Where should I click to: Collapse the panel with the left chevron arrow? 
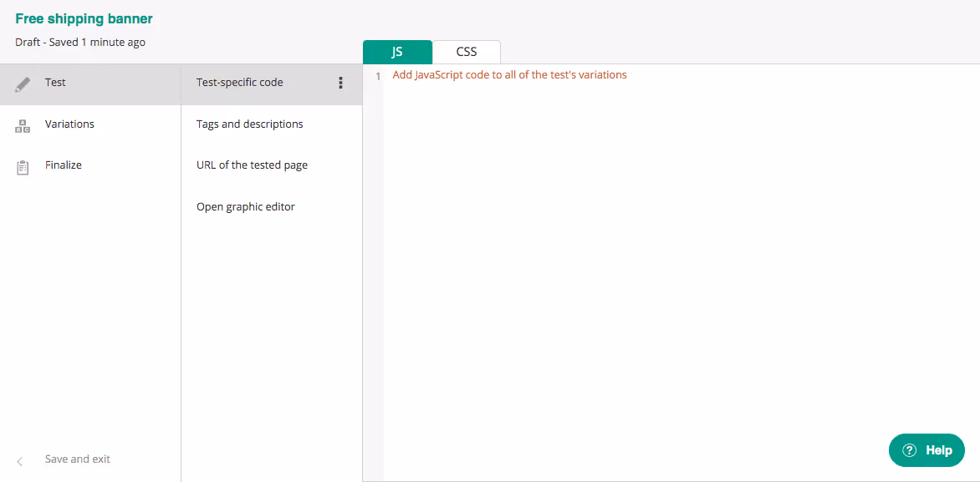coord(18,459)
